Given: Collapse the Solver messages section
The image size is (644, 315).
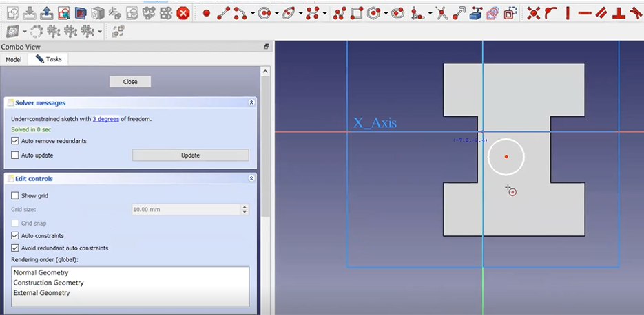Looking at the screenshot, I should coord(251,103).
